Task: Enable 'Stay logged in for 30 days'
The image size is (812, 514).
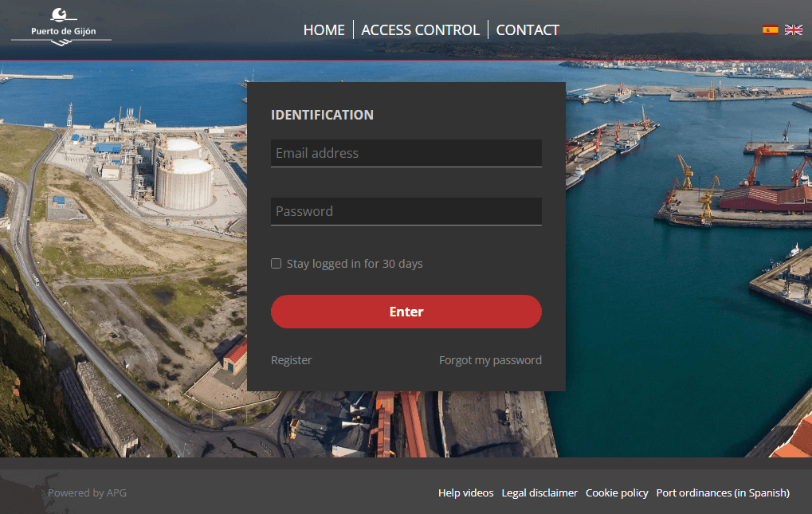Action: [276, 263]
